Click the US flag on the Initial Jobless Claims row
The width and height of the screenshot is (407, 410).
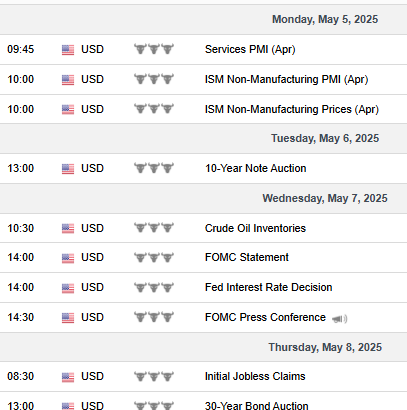click(68, 377)
